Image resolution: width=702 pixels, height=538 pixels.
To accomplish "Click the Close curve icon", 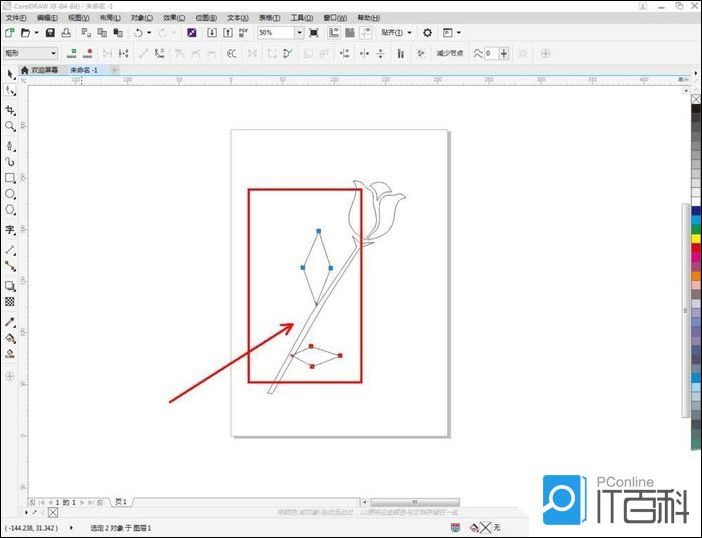I will point(288,54).
